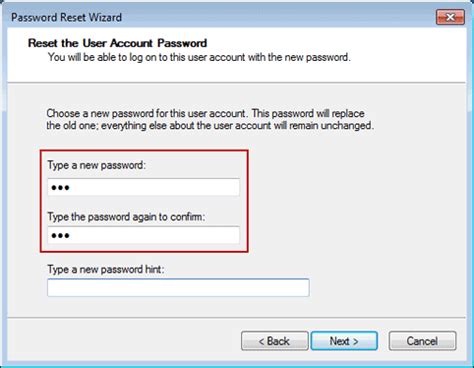Click the masked dots in the new password field
This screenshot has width=474, height=368.
60,188
